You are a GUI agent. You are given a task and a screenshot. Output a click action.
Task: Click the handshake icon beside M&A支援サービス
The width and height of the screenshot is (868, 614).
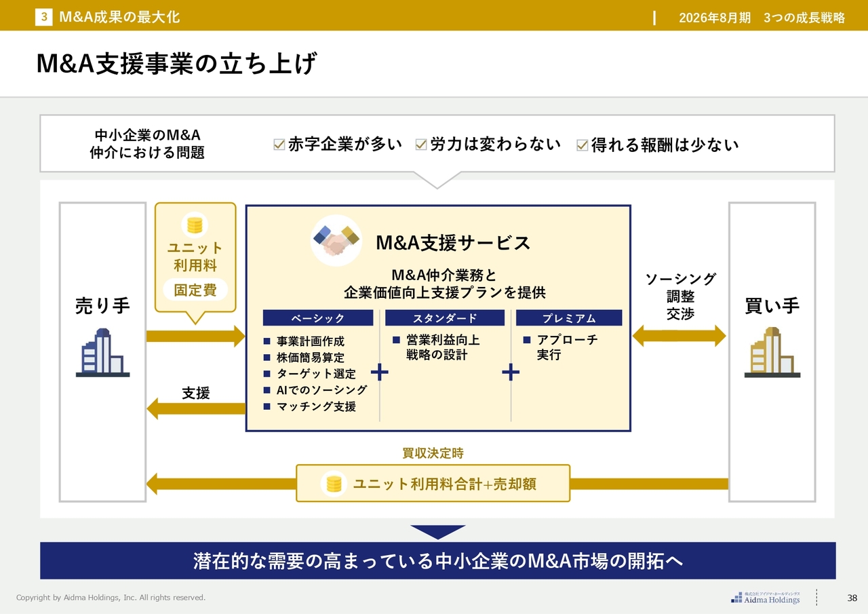click(x=336, y=240)
